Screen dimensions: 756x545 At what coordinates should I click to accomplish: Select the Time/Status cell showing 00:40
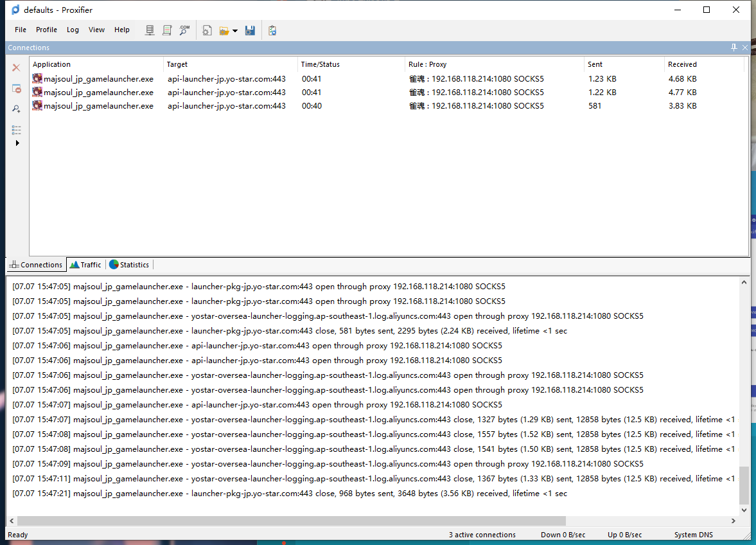coord(312,105)
